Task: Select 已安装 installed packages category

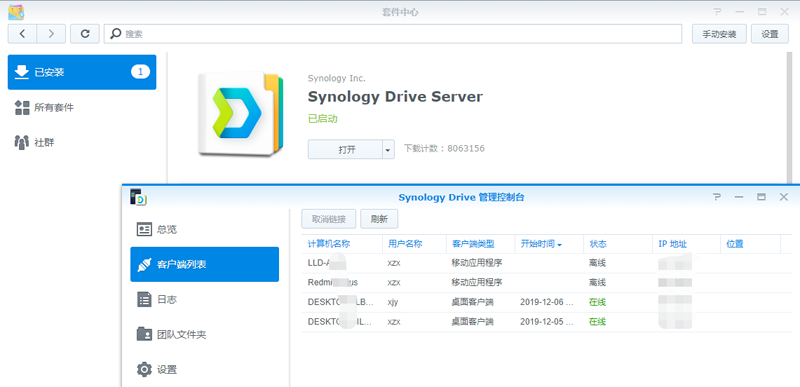Action: pos(82,72)
